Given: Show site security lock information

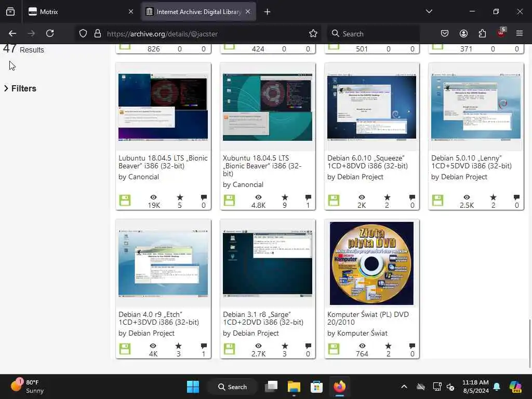Looking at the screenshot, I should pyautogui.click(x=98, y=33).
